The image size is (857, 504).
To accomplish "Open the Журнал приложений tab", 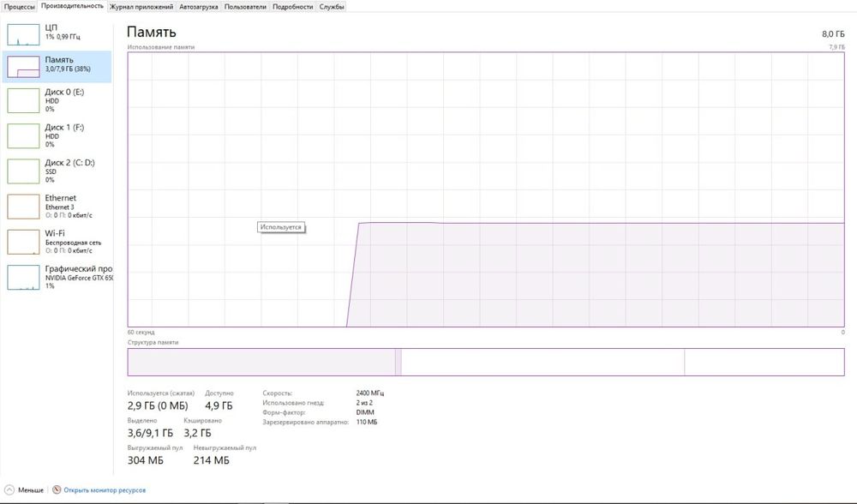I will coord(141,7).
